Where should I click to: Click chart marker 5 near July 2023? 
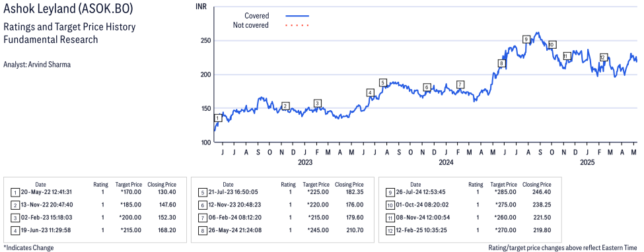point(383,83)
